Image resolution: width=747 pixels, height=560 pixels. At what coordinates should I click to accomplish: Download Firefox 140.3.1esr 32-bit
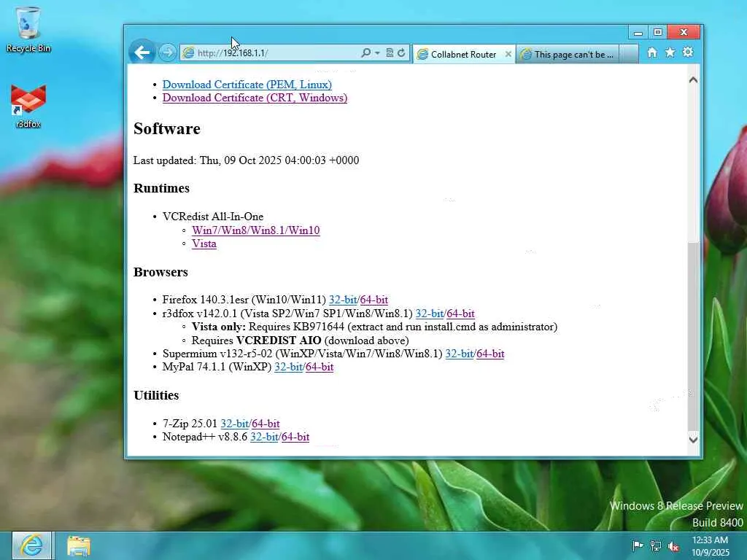click(343, 300)
